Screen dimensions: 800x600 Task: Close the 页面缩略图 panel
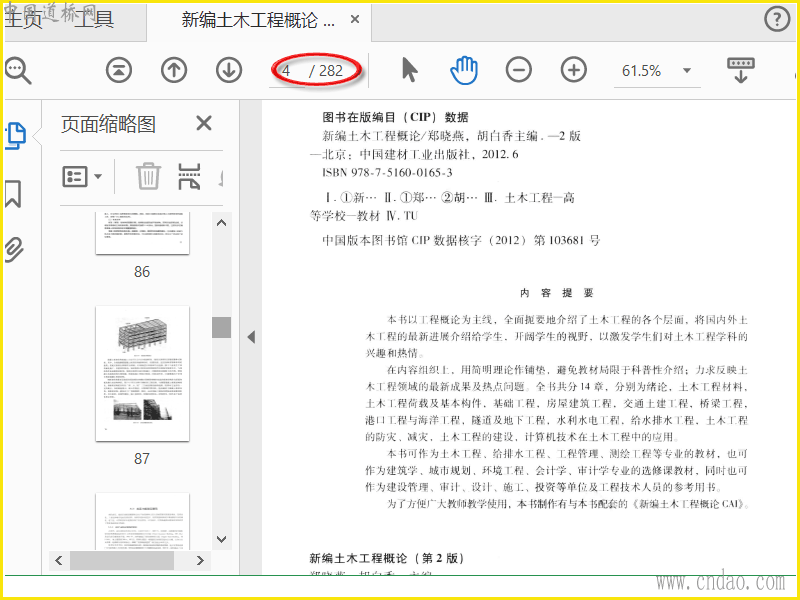(204, 123)
